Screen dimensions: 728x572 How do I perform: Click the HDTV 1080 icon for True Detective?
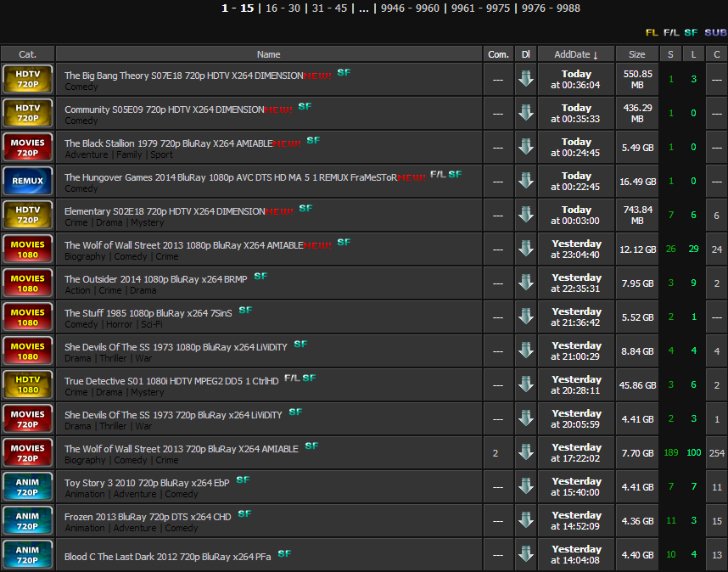click(x=27, y=384)
